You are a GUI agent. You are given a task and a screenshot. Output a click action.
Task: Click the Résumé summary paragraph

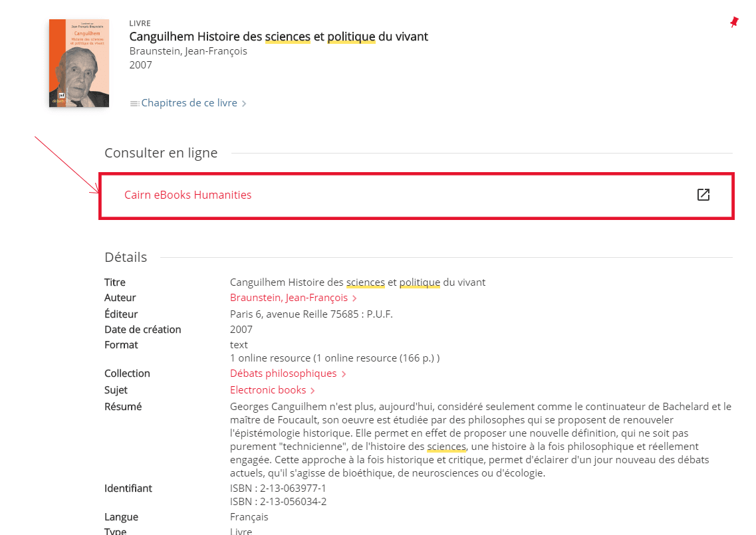point(480,439)
